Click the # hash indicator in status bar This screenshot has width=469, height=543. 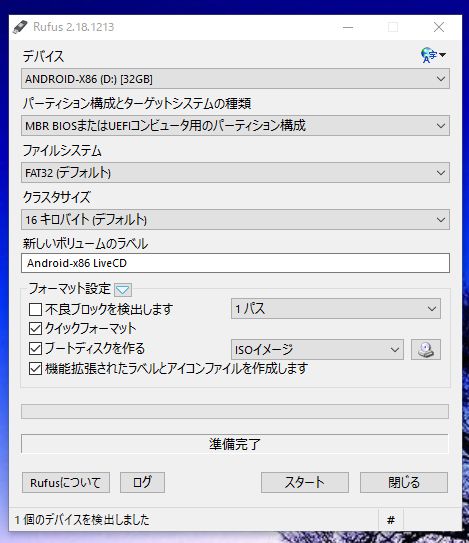coord(391,519)
